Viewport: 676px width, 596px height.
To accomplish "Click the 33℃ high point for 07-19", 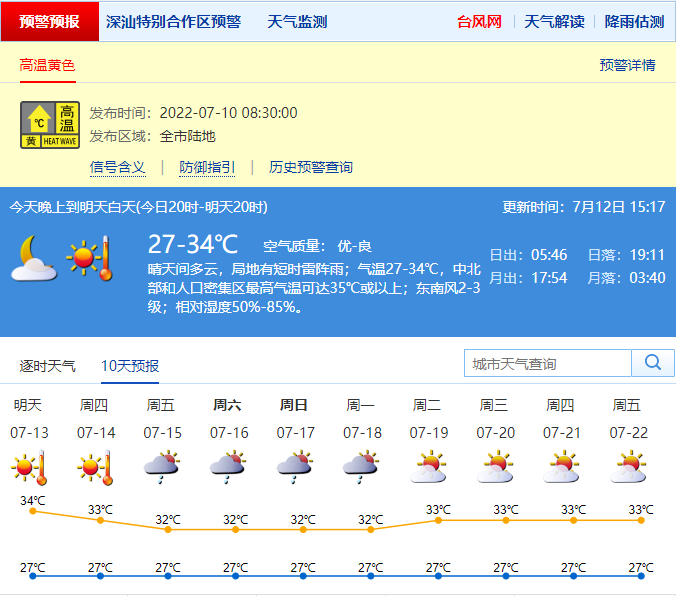I will point(438,521).
